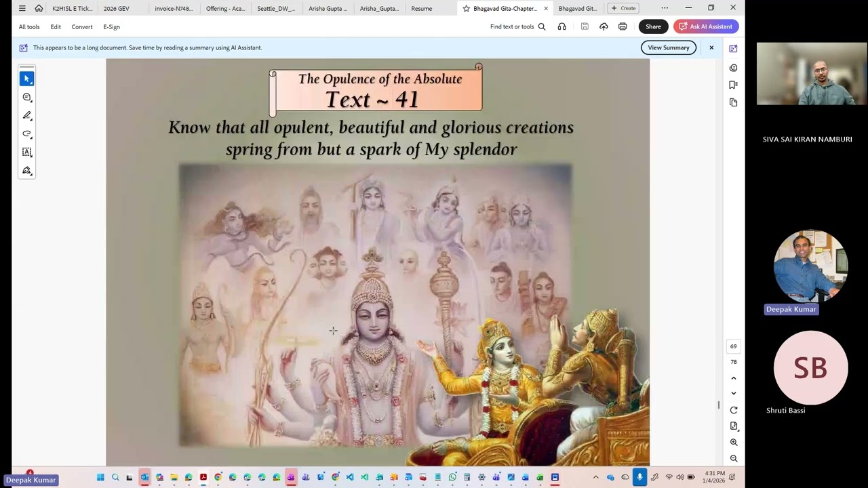
Task: Switch to the Seattle_DW tab
Action: (x=276, y=8)
